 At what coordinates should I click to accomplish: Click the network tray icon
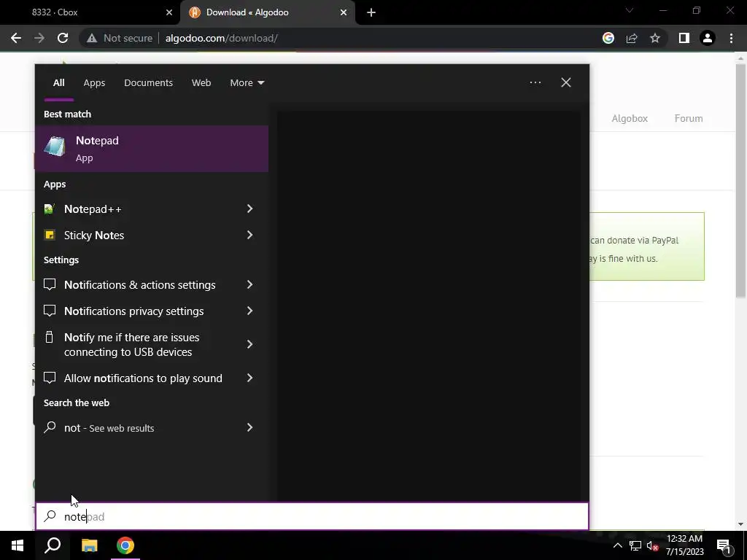click(635, 545)
